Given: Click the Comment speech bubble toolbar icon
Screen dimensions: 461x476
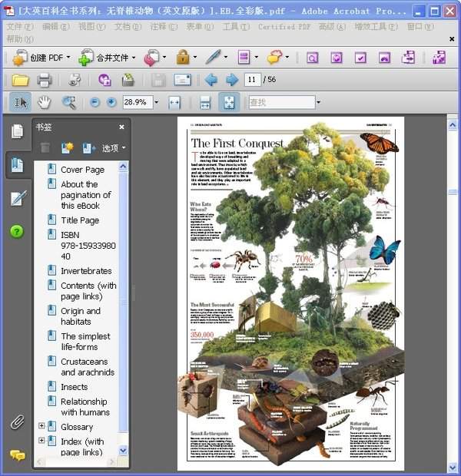Looking at the screenshot, I should (274, 57).
